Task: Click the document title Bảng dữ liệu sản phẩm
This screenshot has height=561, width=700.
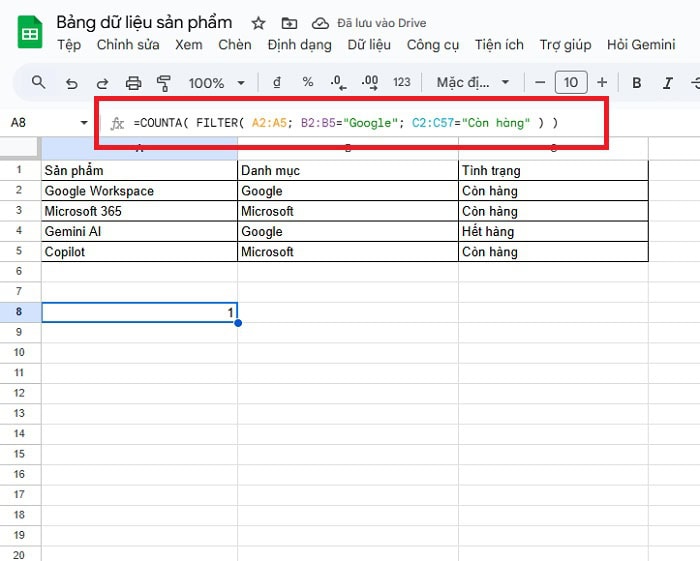Action: click(x=144, y=23)
